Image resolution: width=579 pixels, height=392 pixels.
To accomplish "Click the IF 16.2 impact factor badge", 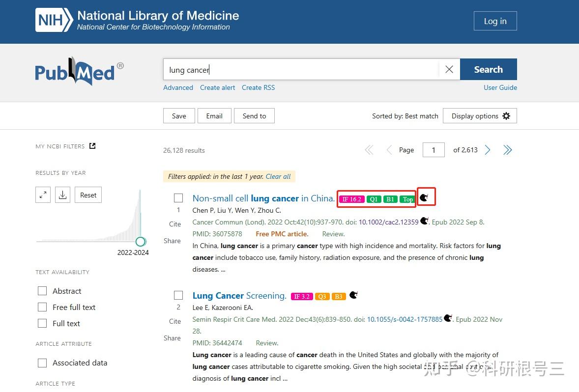I will pos(351,199).
